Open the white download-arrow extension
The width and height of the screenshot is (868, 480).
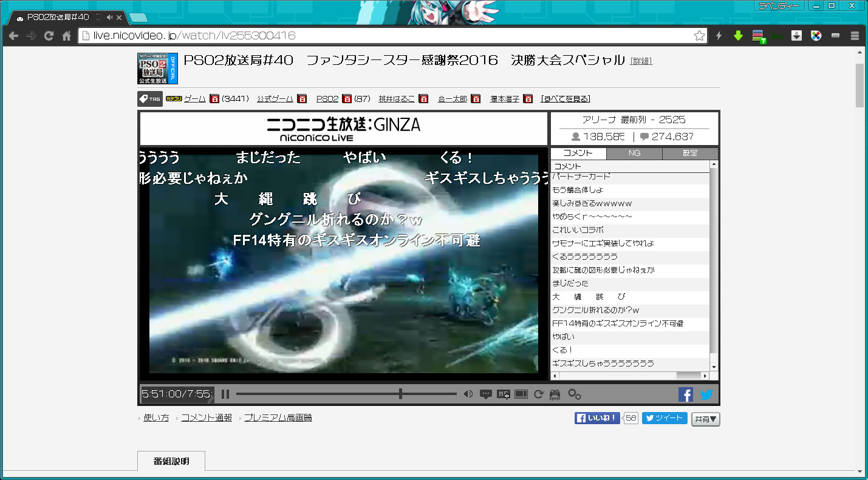(x=796, y=36)
